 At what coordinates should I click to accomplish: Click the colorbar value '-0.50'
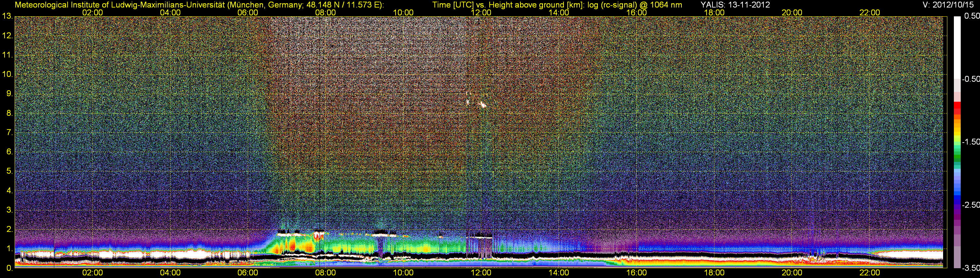pyautogui.click(x=971, y=79)
